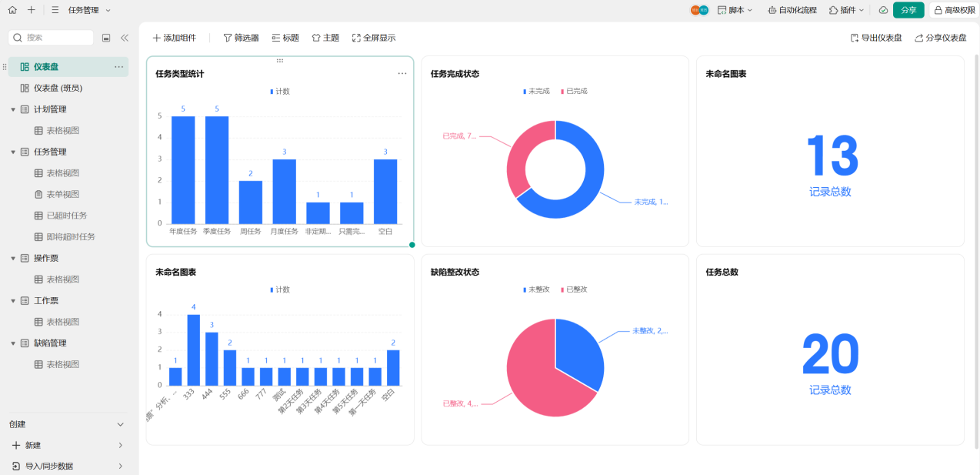Open a new tab with the plus icon
The image size is (980, 475).
[x=29, y=11]
